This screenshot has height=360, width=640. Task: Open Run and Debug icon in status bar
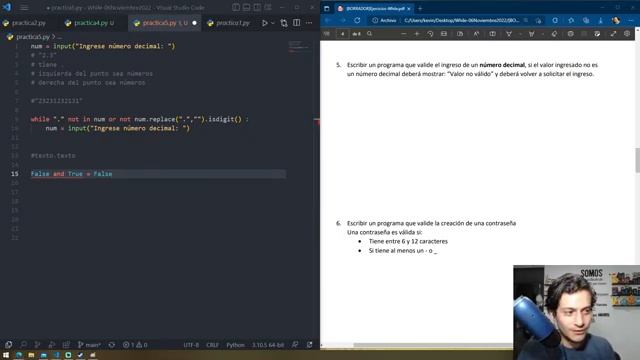(51, 345)
